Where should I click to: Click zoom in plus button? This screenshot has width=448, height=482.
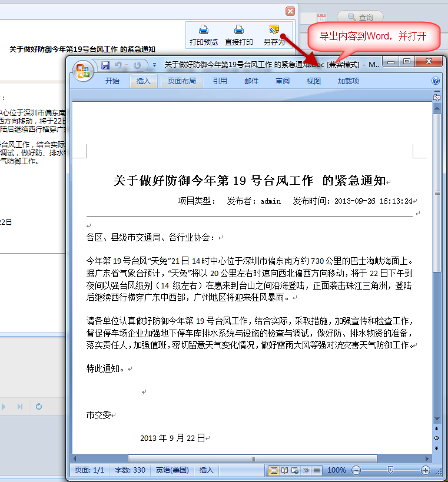click(x=426, y=470)
